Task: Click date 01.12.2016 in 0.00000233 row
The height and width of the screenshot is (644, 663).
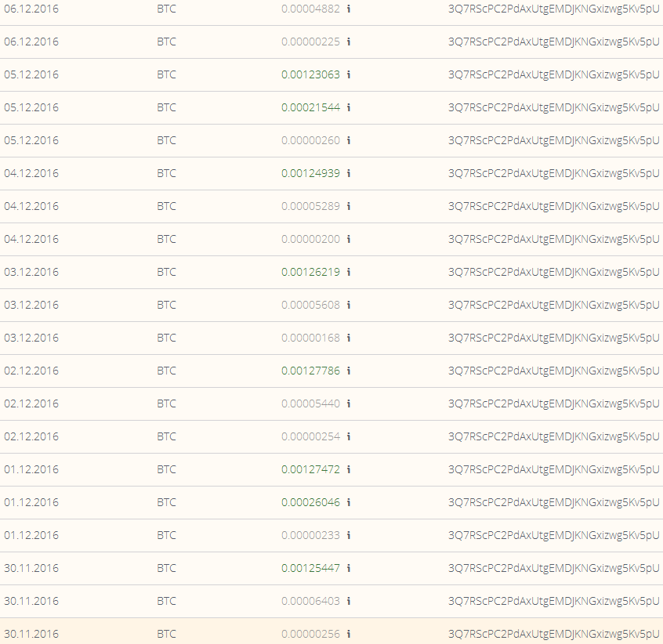Action: 31,535
